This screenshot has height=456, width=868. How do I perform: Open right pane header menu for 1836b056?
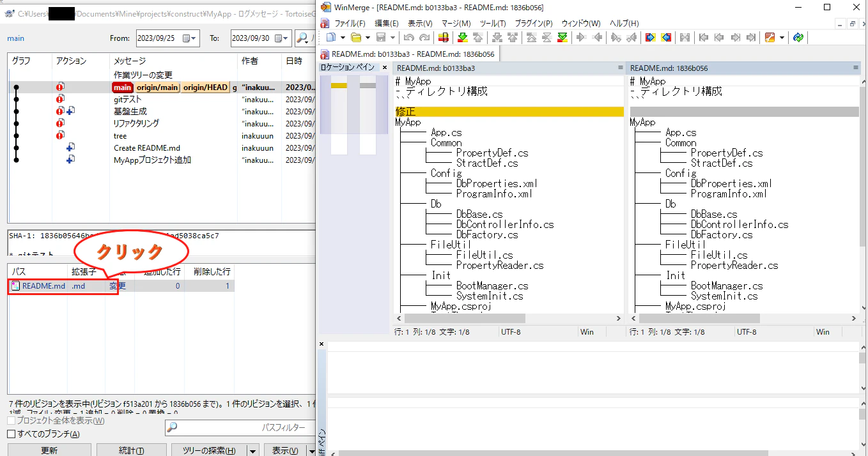(856, 68)
